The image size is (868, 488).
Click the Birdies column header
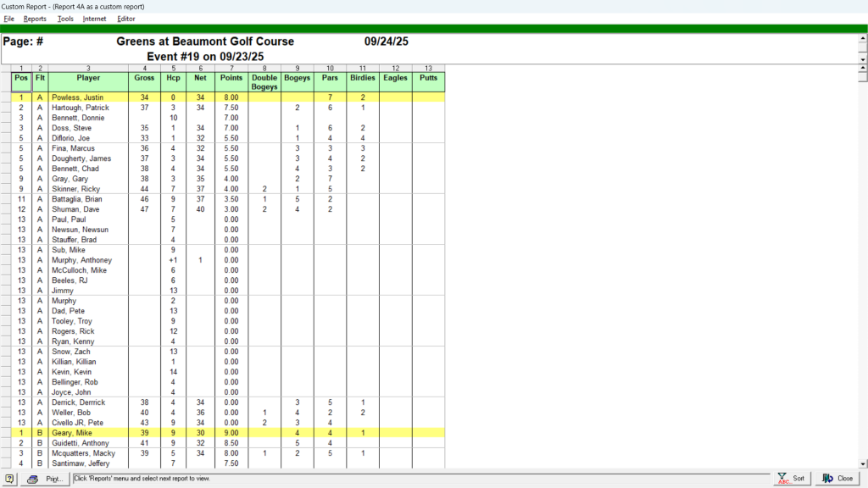362,77
